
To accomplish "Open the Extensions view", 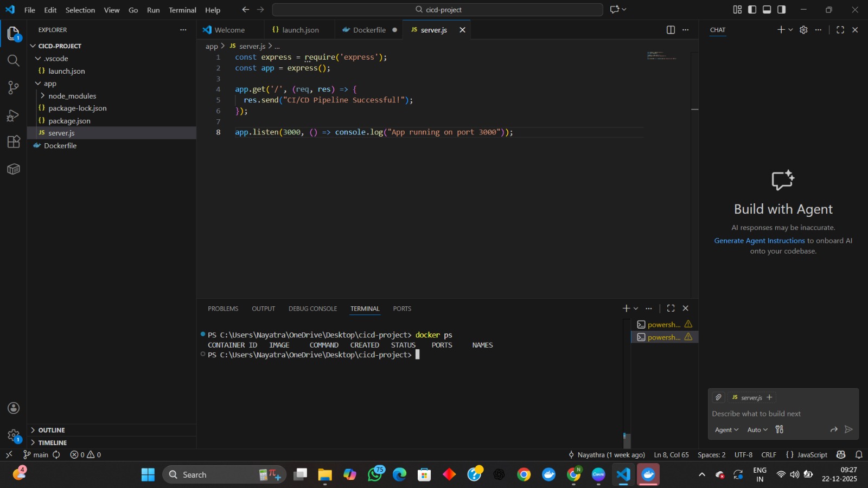I will (x=14, y=142).
